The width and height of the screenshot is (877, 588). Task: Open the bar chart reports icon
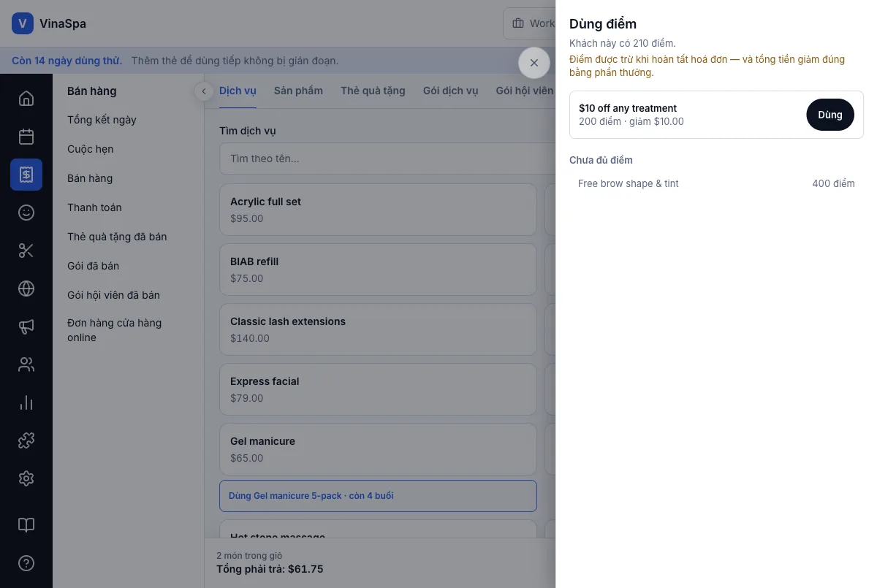click(x=26, y=402)
